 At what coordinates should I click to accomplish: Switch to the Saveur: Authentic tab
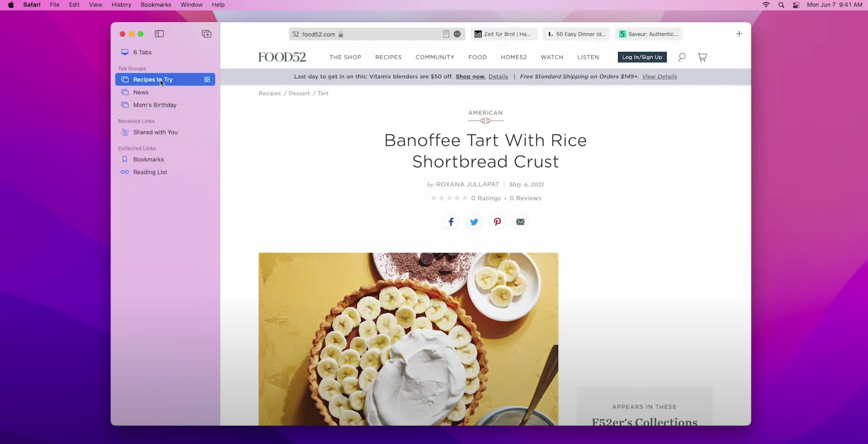649,34
